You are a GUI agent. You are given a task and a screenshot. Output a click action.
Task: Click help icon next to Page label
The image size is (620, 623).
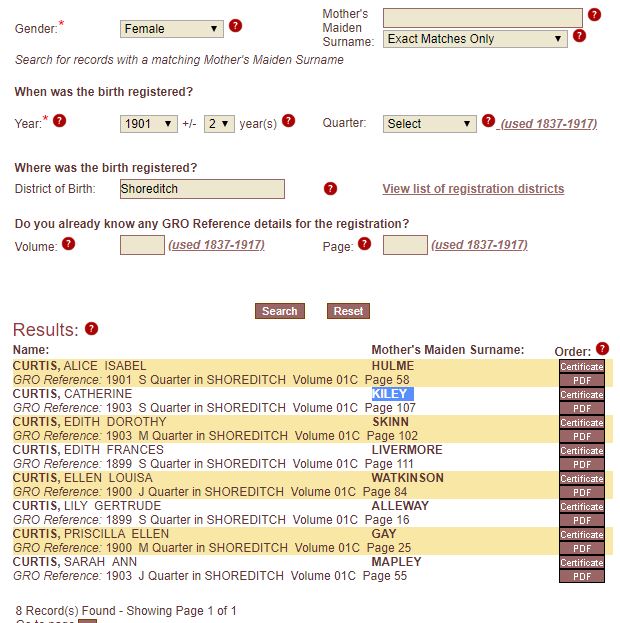(364, 244)
